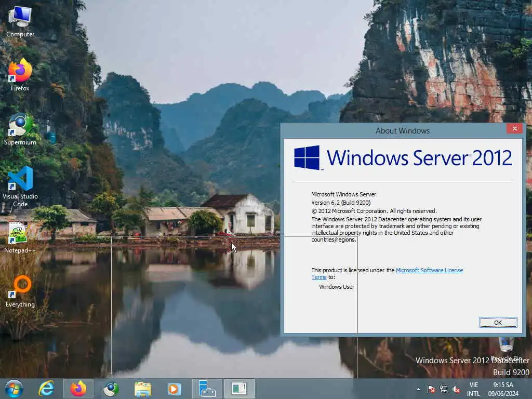Launch the media player taskbar icon

175,389
